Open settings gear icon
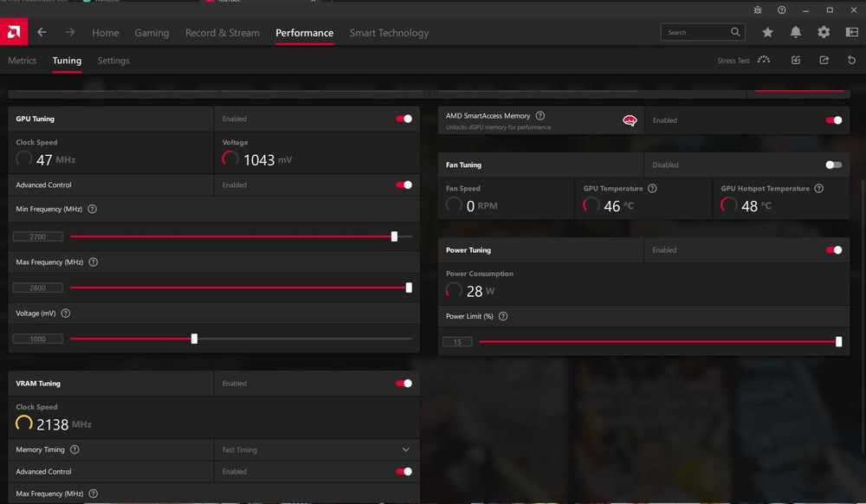866x504 pixels. (x=824, y=33)
